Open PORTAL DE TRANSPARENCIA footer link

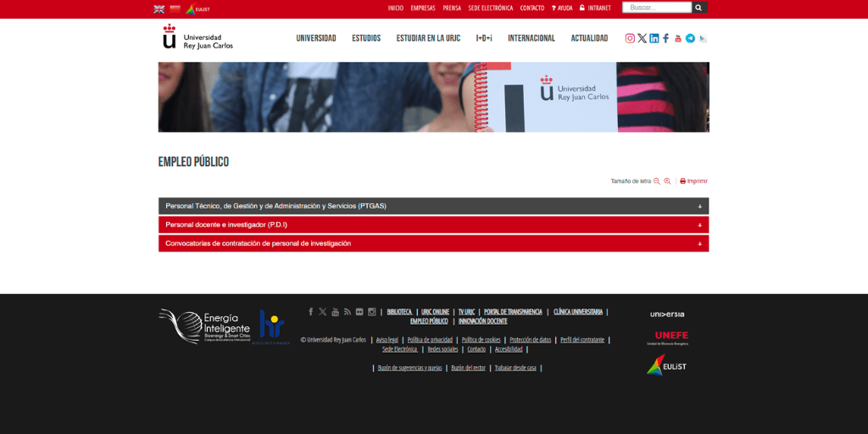point(513,312)
